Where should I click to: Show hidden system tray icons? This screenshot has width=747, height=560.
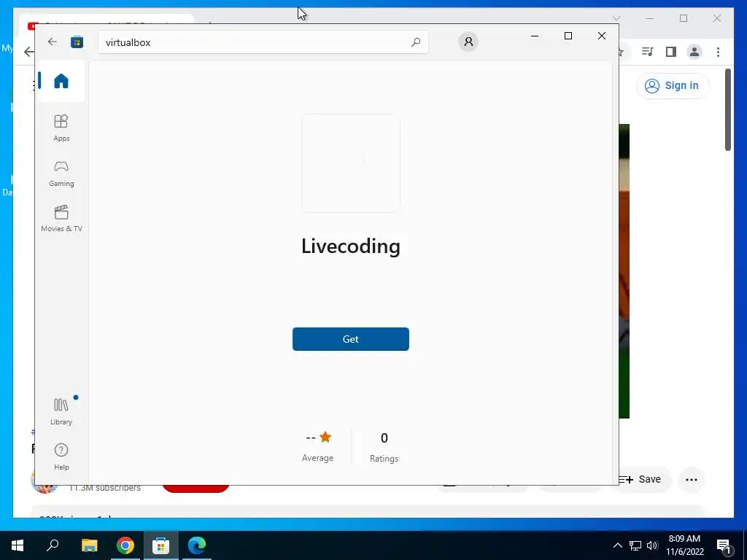[617, 545]
